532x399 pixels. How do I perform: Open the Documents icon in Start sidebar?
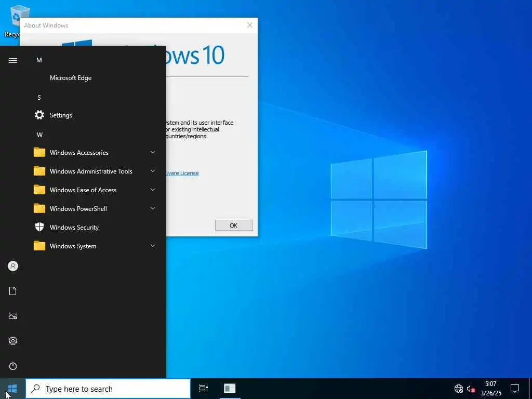[x=13, y=291]
